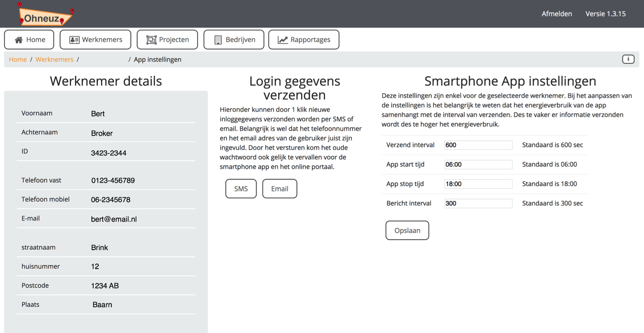The width and height of the screenshot is (644, 333).
Task: Open Projecten via its blueprint icon
Action: [151, 39]
